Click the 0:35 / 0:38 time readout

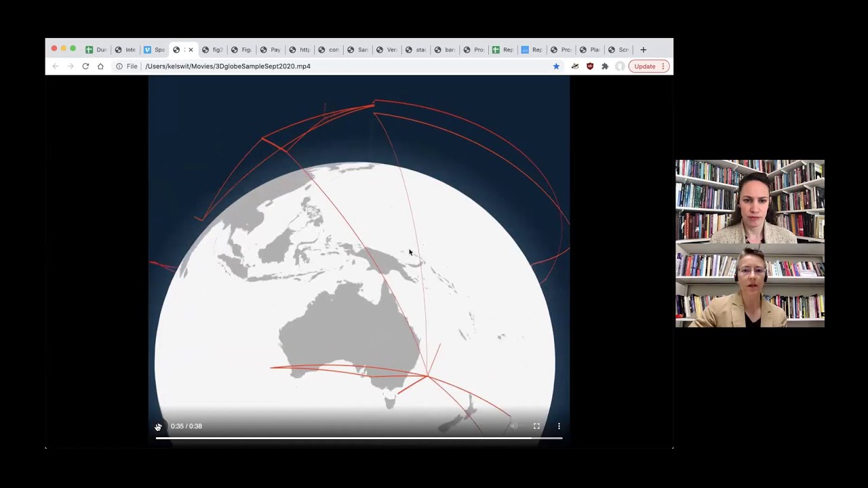click(186, 426)
